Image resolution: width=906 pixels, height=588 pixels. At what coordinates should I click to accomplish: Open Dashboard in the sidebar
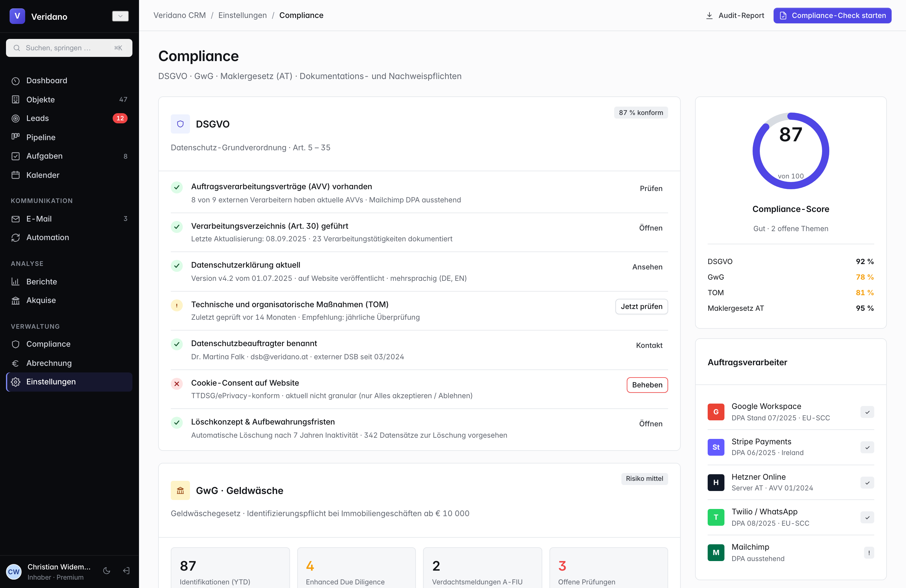click(69, 81)
